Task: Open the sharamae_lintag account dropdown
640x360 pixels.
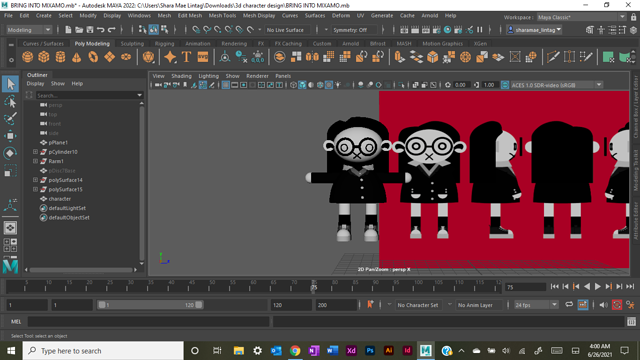Action: pyautogui.click(x=534, y=30)
